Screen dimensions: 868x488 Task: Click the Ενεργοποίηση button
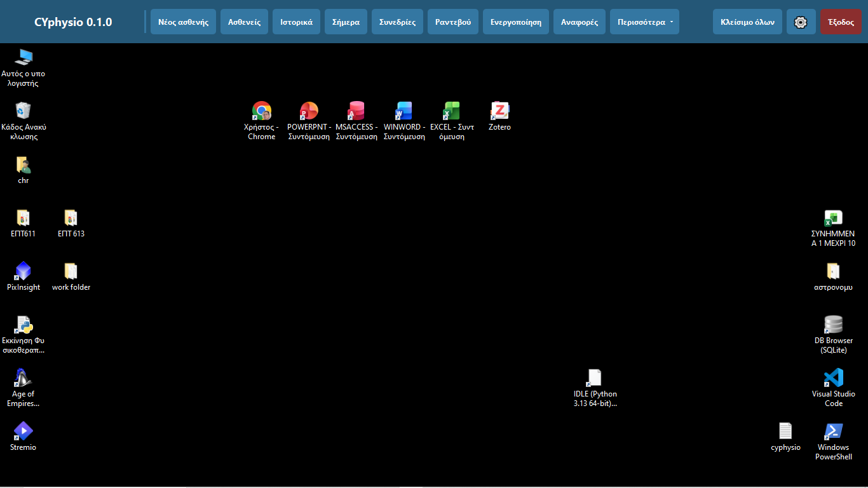click(516, 22)
